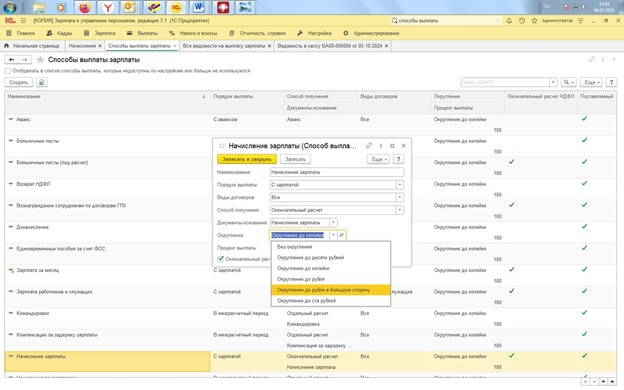The width and height of the screenshot is (624, 390).
Task: Star the Начисление зарплаты dialog
Action: pos(222,146)
